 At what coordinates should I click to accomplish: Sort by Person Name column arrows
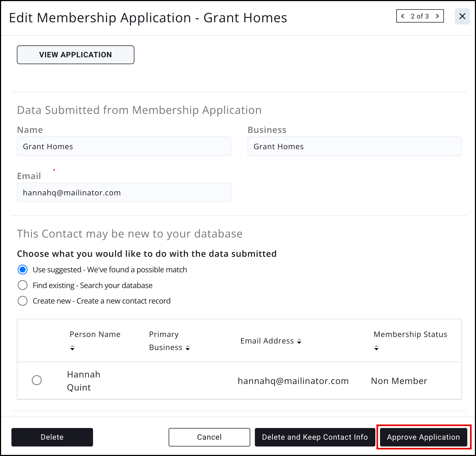[x=72, y=348]
